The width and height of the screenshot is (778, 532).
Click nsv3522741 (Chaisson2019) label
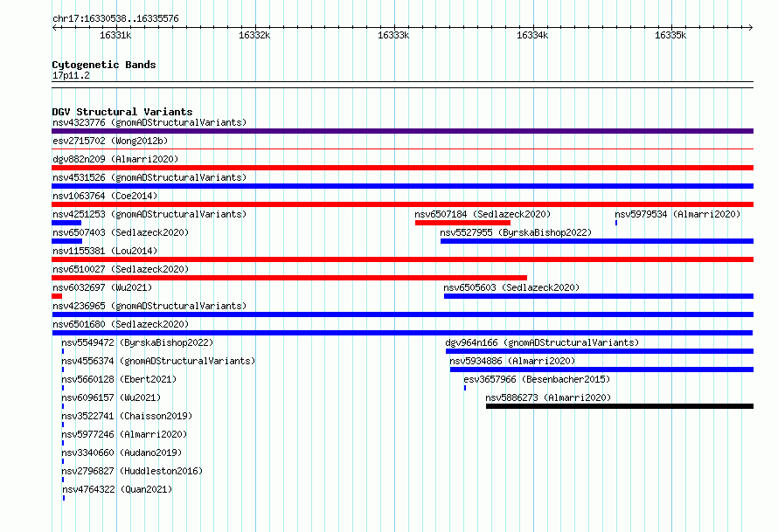click(127, 416)
